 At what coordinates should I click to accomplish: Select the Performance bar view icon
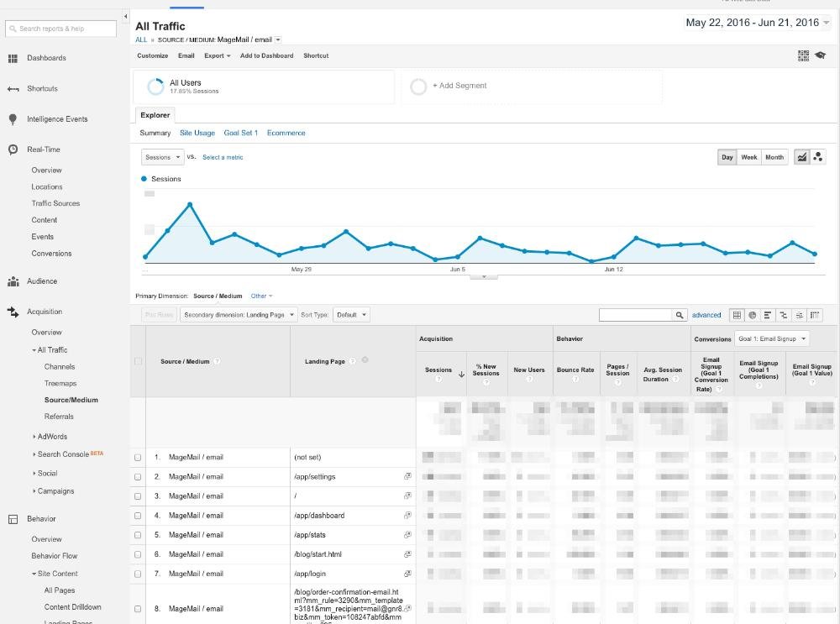click(x=768, y=315)
